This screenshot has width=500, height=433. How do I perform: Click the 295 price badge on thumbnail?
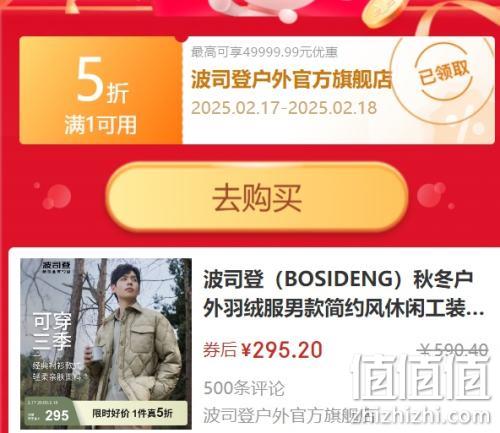57,415
